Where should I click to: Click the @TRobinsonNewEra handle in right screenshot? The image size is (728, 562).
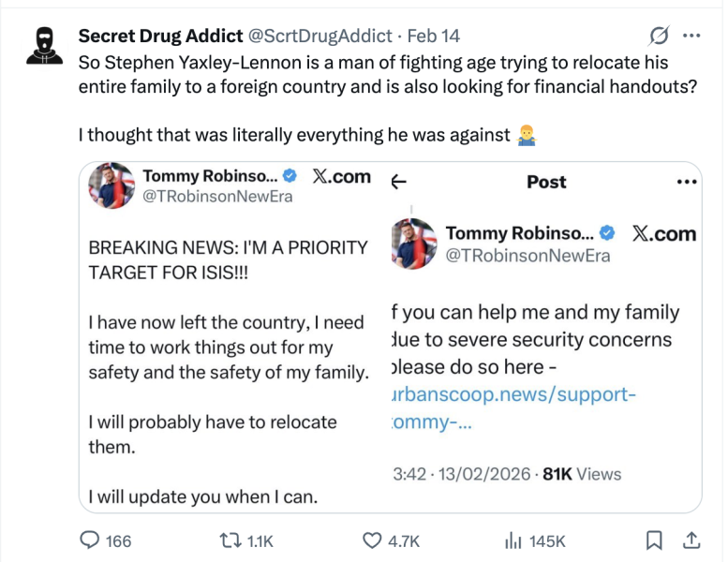coord(527,256)
